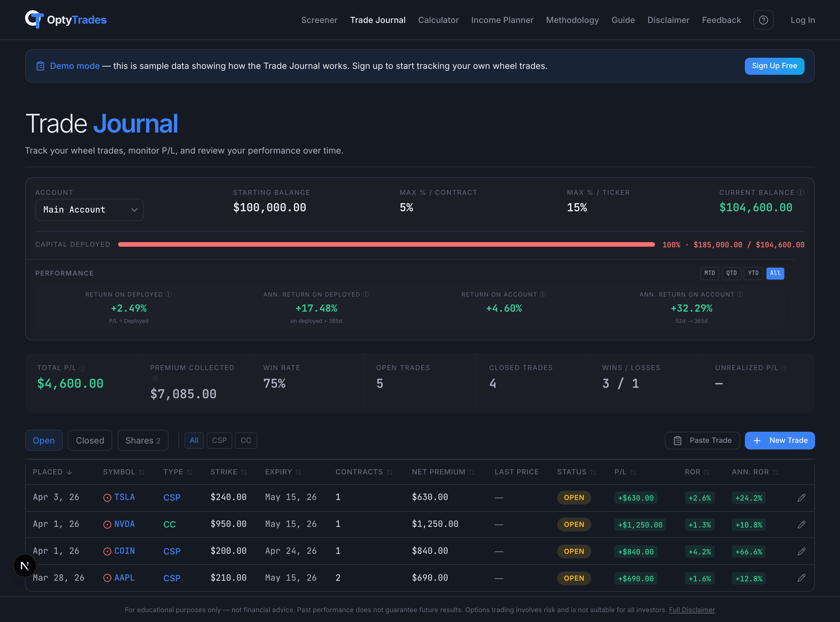
Task: Filter trades by CSP type
Action: (220, 440)
